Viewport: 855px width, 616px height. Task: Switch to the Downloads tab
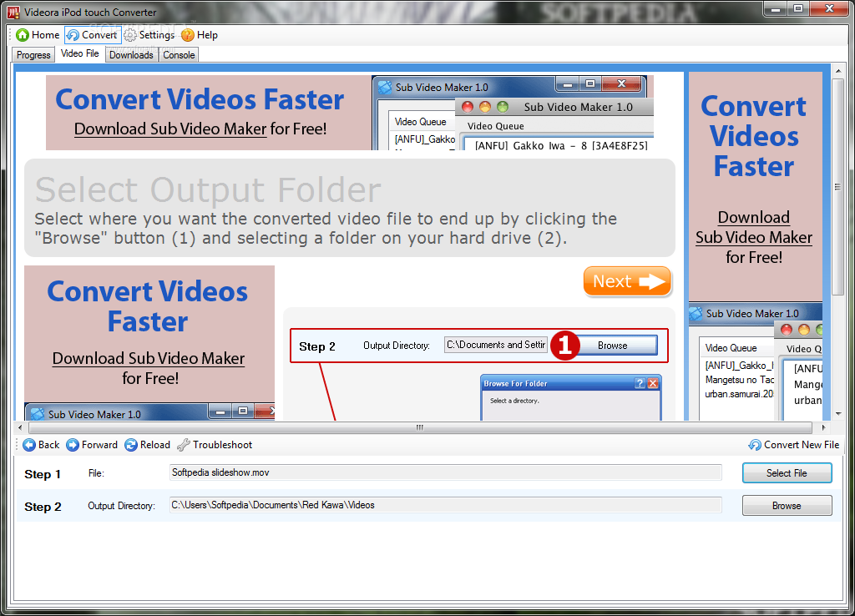tap(131, 55)
